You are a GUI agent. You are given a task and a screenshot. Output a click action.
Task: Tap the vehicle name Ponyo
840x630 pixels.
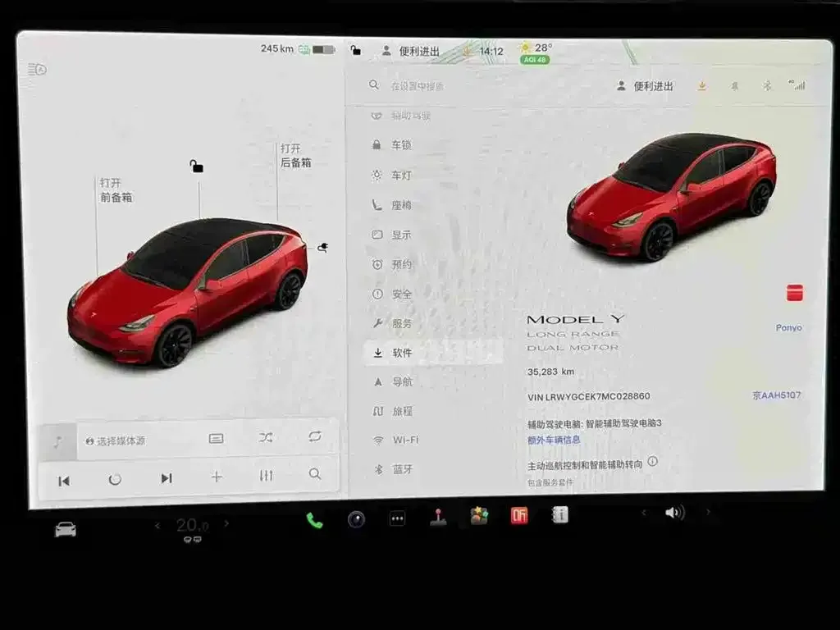[788, 327]
